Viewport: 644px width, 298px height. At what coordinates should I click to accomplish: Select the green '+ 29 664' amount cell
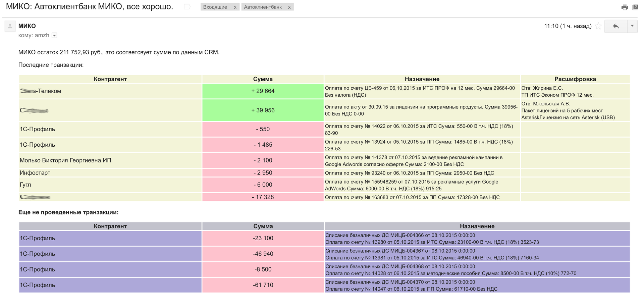[263, 91]
